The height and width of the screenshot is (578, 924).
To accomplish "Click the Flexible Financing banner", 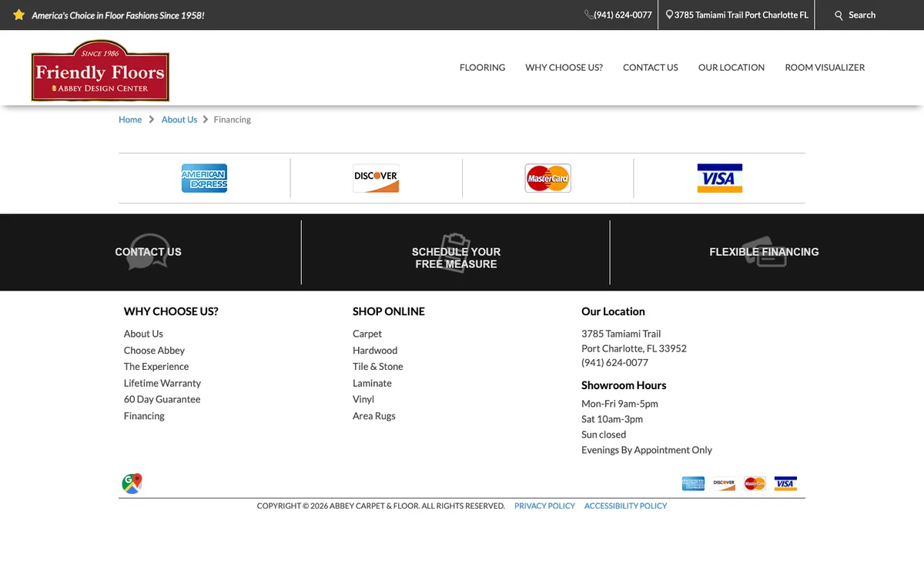I will point(764,252).
